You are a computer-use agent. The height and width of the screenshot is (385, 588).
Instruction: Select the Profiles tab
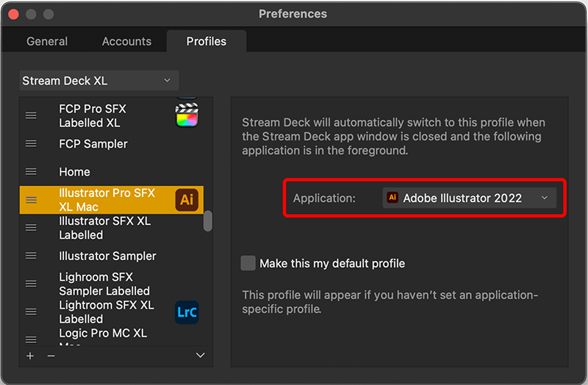click(x=206, y=41)
